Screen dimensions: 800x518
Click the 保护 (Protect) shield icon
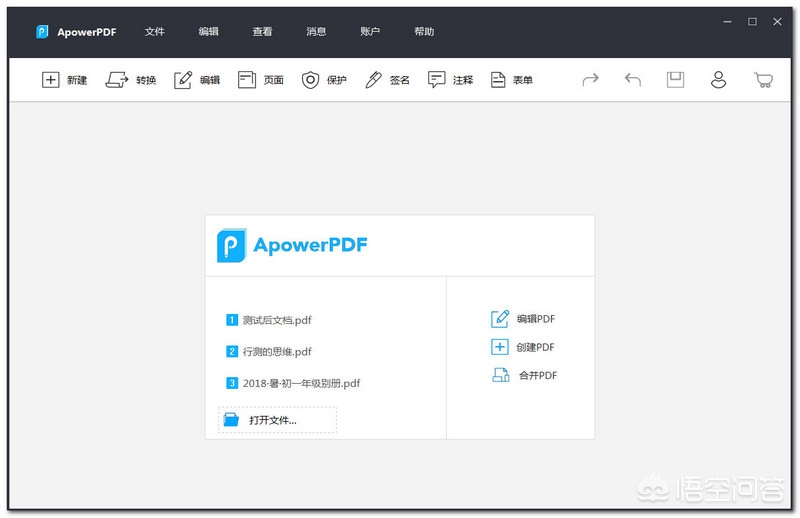(x=310, y=80)
